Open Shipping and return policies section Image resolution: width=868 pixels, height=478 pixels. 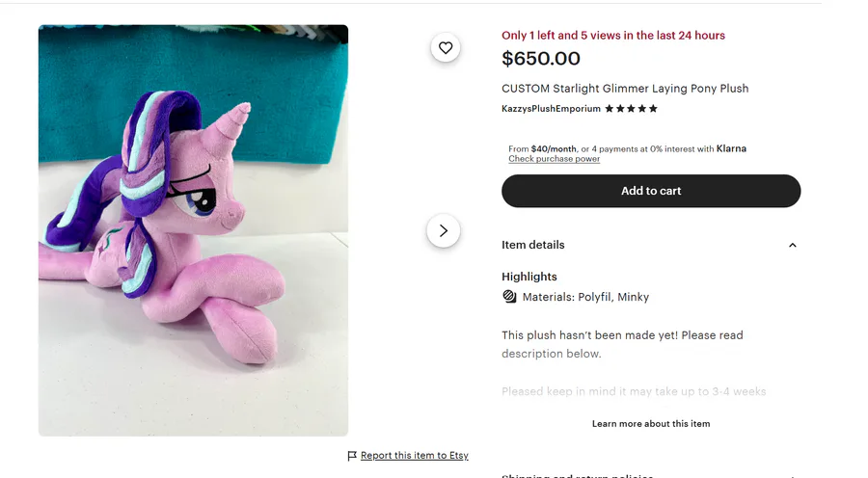click(577, 475)
